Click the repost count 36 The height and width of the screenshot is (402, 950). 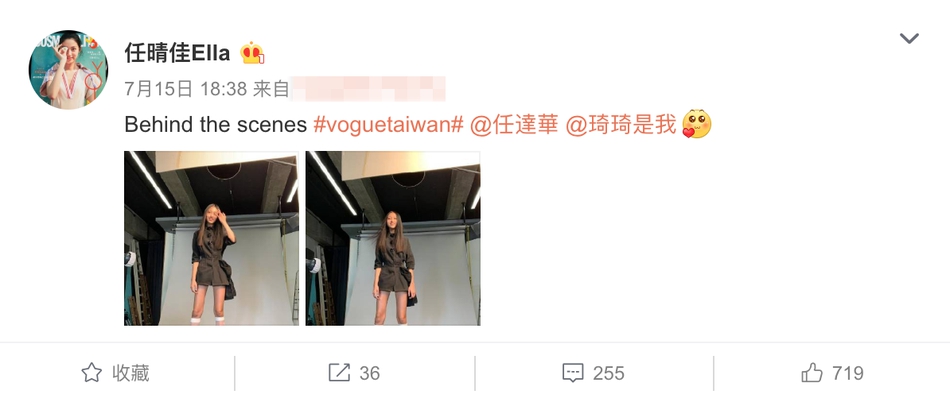click(x=370, y=373)
